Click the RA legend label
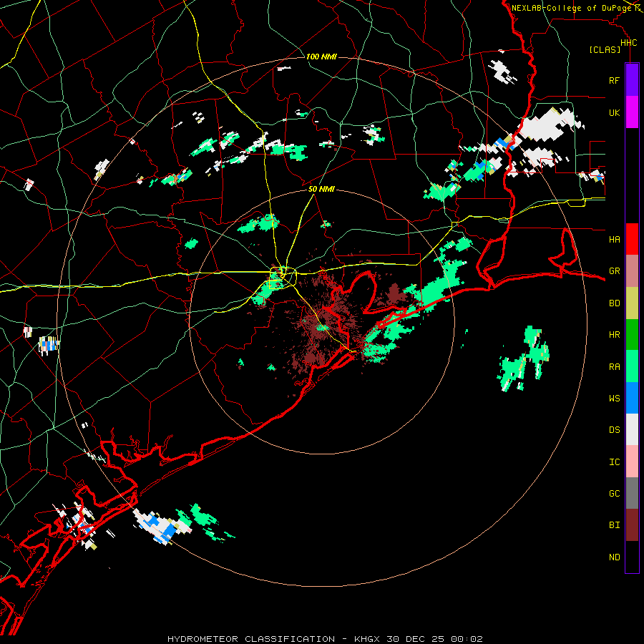This screenshot has height=644, width=644. click(x=614, y=367)
